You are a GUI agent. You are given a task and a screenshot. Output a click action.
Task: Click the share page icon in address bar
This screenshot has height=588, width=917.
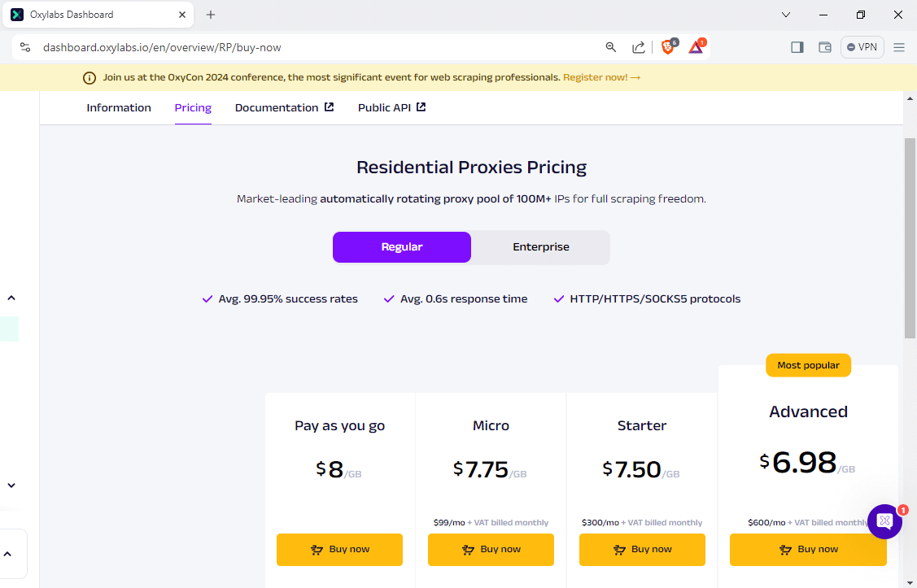coord(639,47)
